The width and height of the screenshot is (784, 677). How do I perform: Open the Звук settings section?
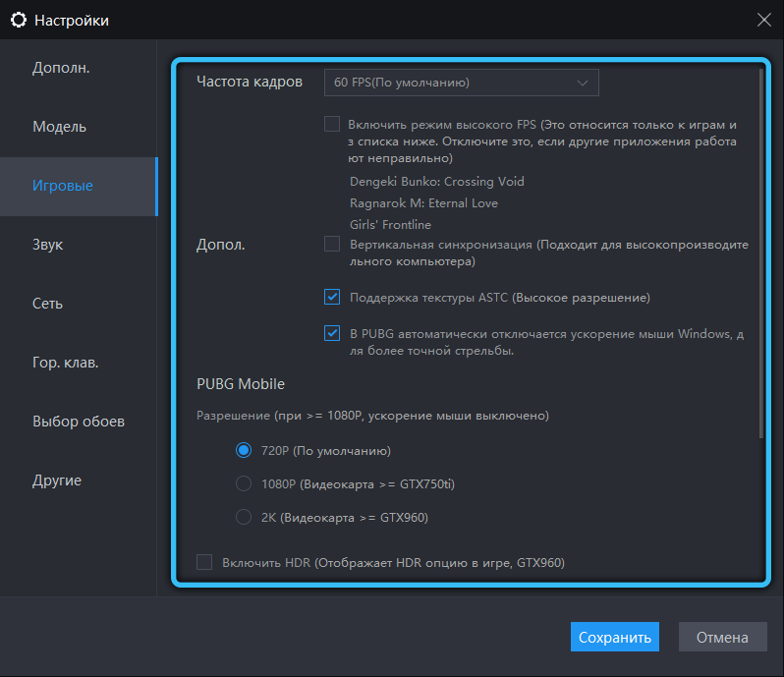point(48,245)
